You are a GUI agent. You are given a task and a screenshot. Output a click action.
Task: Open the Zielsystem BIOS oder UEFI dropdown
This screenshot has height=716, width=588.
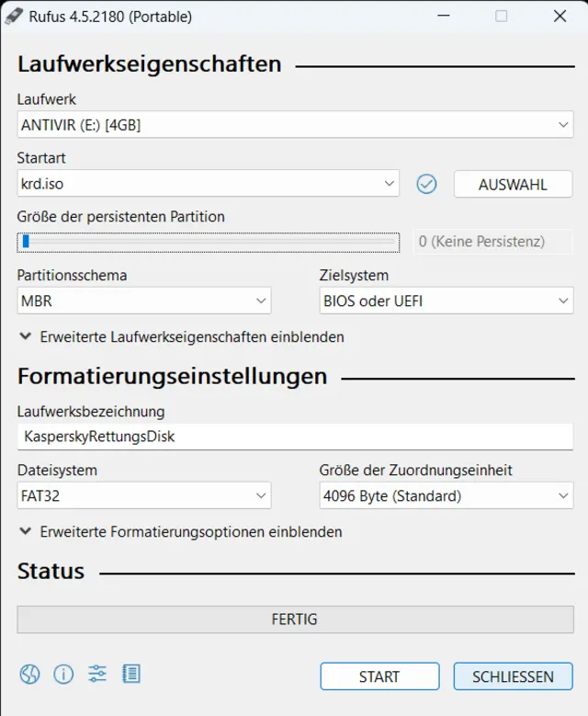pos(446,301)
